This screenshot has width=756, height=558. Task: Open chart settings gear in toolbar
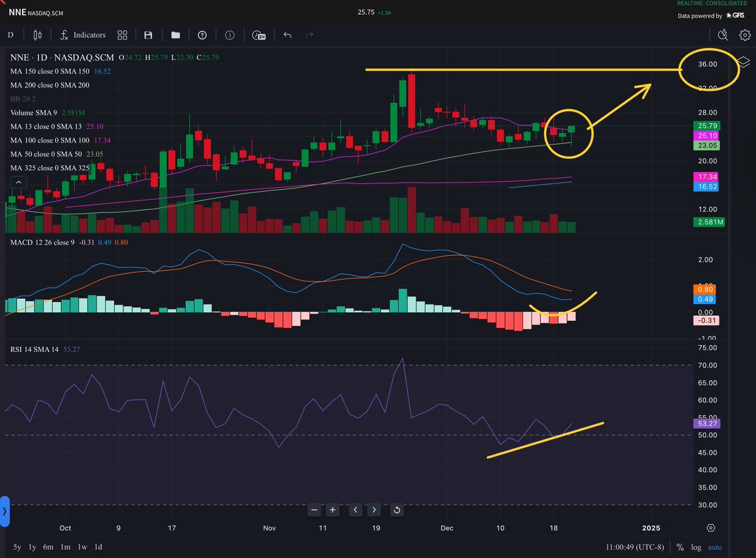click(744, 35)
